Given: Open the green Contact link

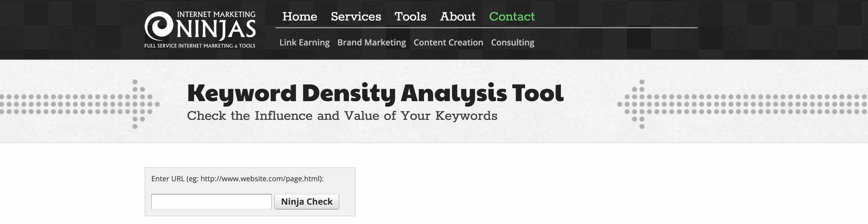Looking at the screenshot, I should (x=512, y=17).
